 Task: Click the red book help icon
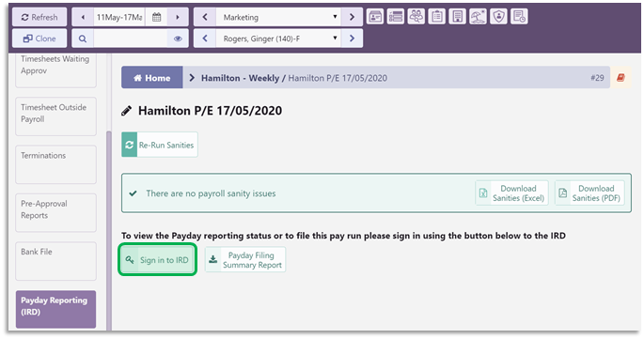click(620, 78)
